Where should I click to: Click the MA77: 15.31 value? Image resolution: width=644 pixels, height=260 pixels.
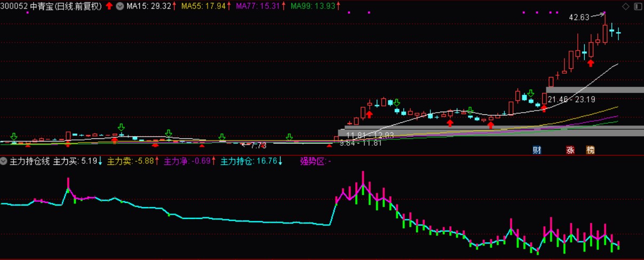point(257,6)
